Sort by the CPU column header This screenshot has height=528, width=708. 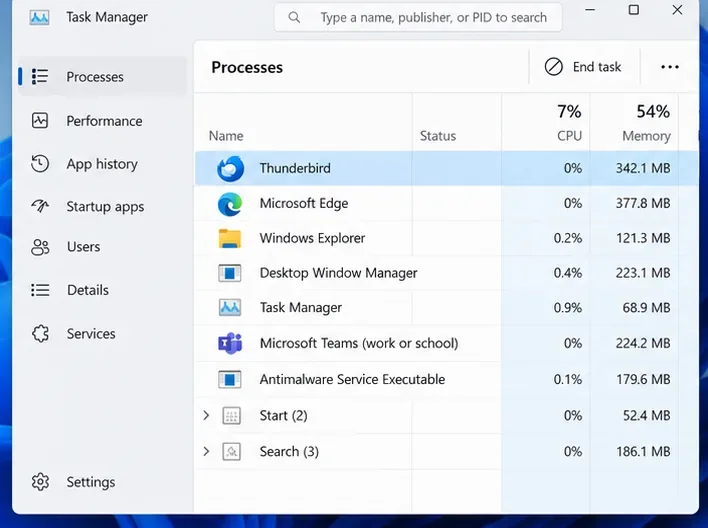click(569, 136)
